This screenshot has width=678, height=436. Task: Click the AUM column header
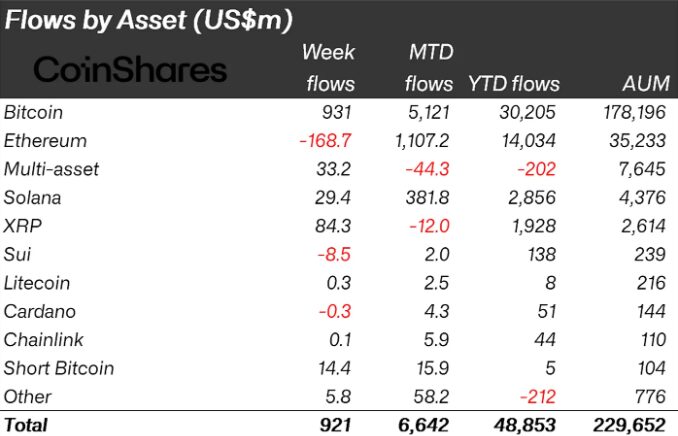click(646, 83)
